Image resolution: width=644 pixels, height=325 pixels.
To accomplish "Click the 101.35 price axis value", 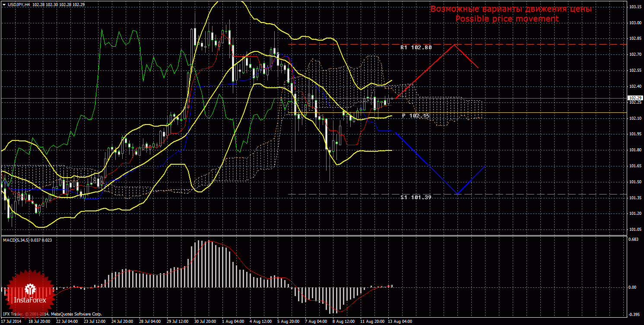I will [x=634, y=198].
